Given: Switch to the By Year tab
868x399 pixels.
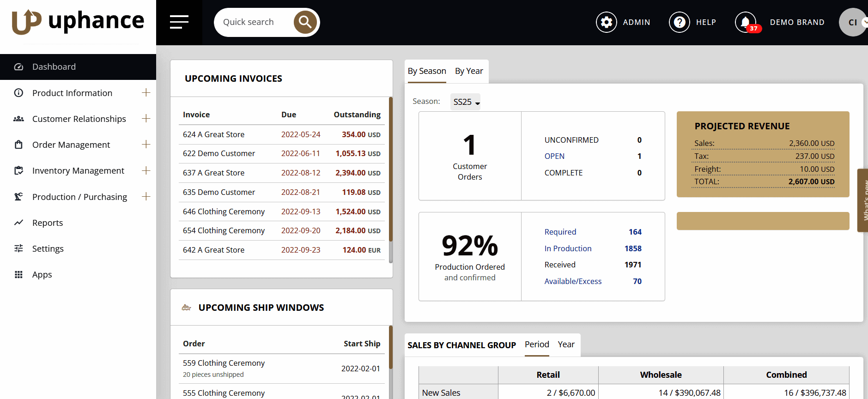Looking at the screenshot, I should tap(468, 71).
